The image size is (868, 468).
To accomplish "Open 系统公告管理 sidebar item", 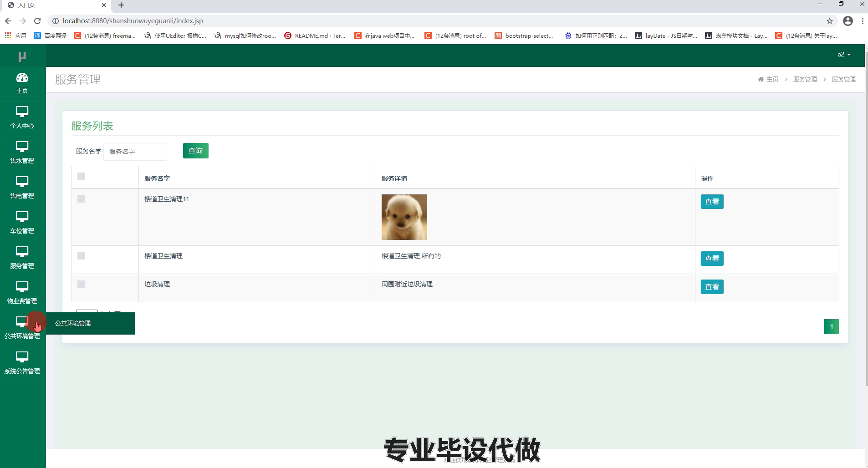I will point(22,363).
